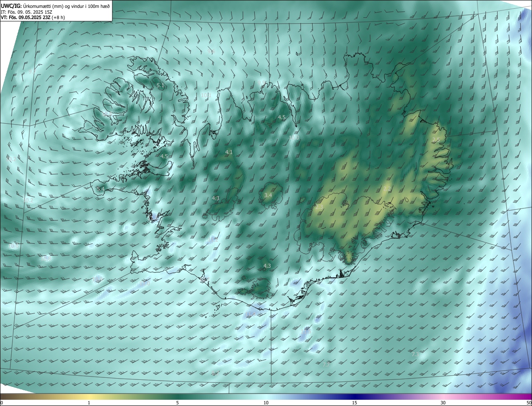The image size is (532, 406).
Task: Click the 3.4 value label on the map
Action: click(268, 195)
